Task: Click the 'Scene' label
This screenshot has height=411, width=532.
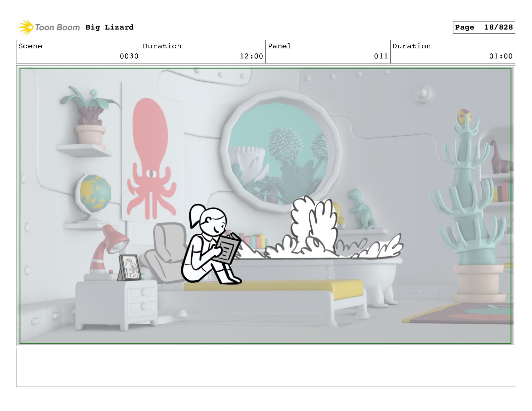Action: tap(30, 46)
